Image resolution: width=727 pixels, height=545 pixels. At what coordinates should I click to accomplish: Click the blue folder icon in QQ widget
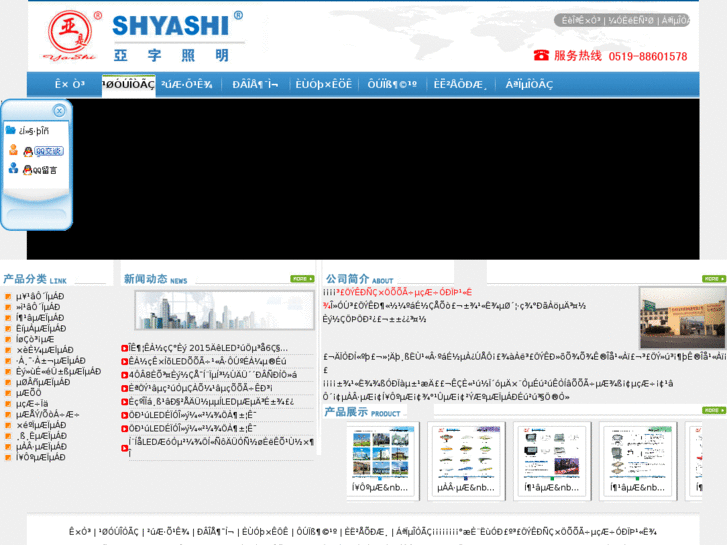point(11,130)
